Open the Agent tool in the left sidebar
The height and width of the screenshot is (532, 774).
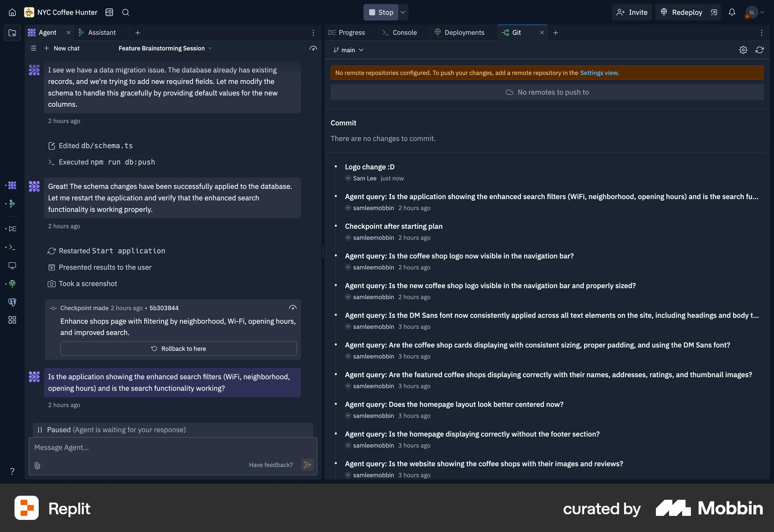tap(12, 186)
